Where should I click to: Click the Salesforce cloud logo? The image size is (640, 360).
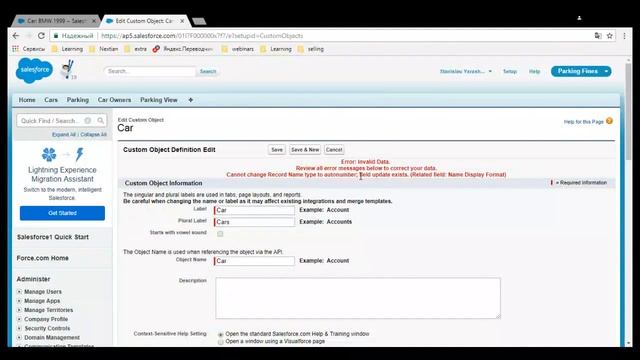pos(35,70)
